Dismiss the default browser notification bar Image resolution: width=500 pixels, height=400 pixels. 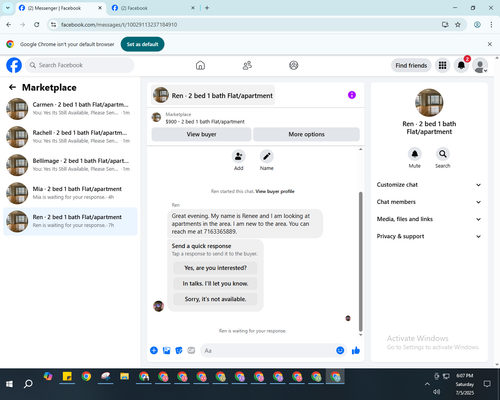point(490,44)
